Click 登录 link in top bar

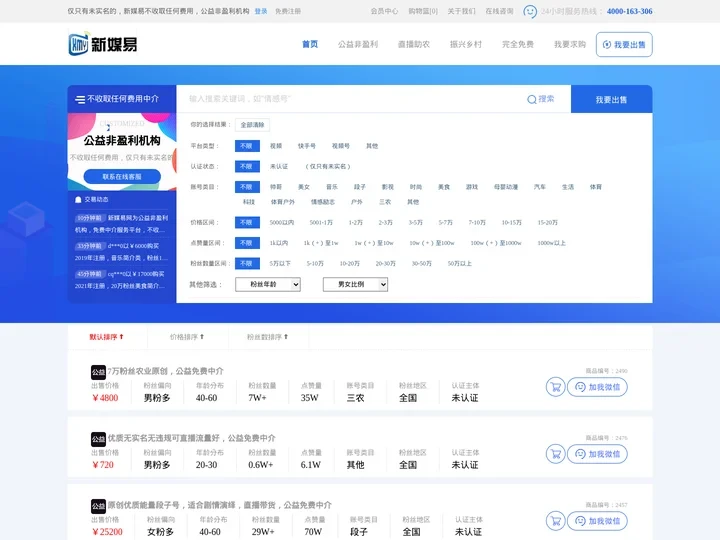pyautogui.click(x=261, y=11)
